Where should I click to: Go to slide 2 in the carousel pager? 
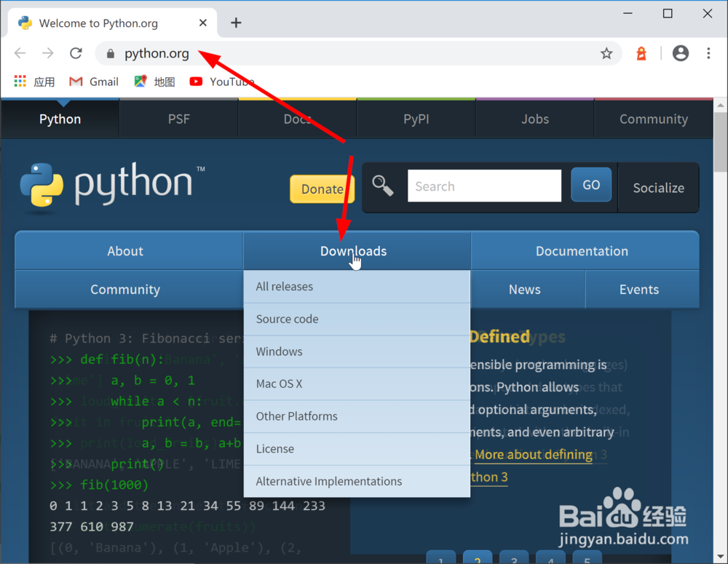[478, 558]
